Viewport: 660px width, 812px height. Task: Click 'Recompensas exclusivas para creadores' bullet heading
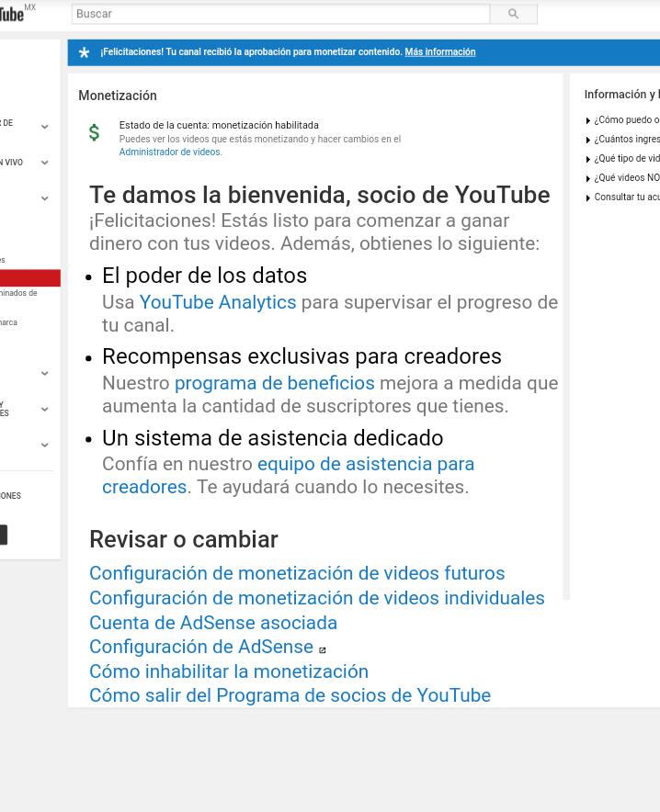(302, 356)
